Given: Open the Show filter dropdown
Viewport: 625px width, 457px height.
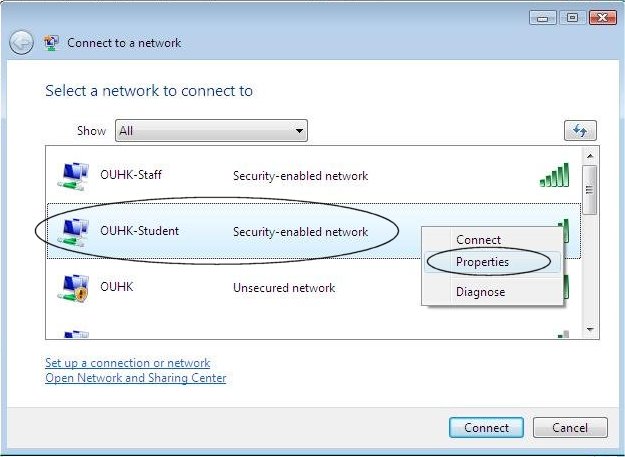Looking at the screenshot, I should [x=212, y=131].
